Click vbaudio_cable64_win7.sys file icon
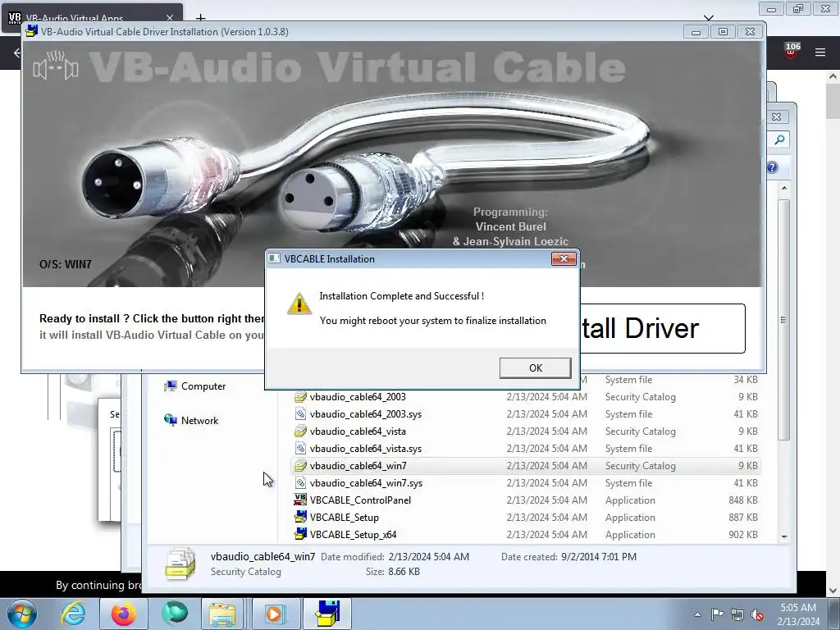Image resolution: width=840 pixels, height=630 pixels. (300, 482)
